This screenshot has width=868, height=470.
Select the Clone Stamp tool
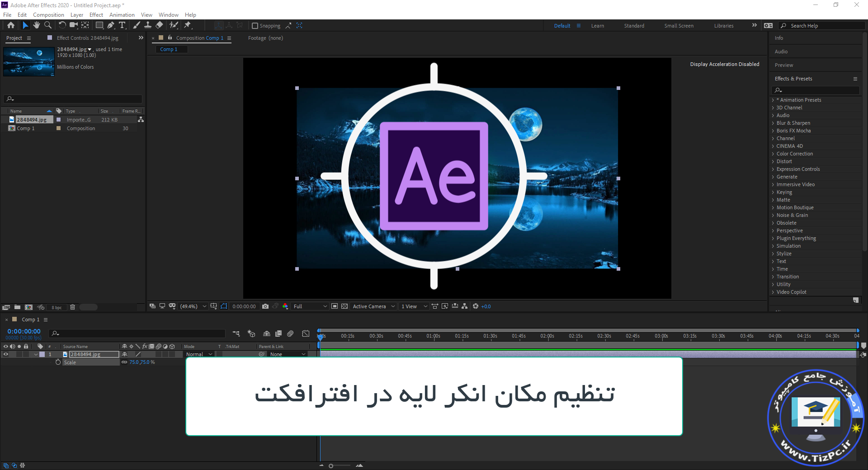[x=147, y=25]
